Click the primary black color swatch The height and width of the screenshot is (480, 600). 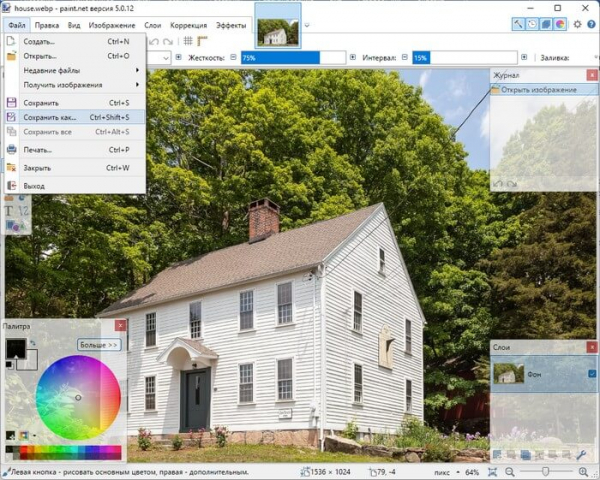coord(16,348)
